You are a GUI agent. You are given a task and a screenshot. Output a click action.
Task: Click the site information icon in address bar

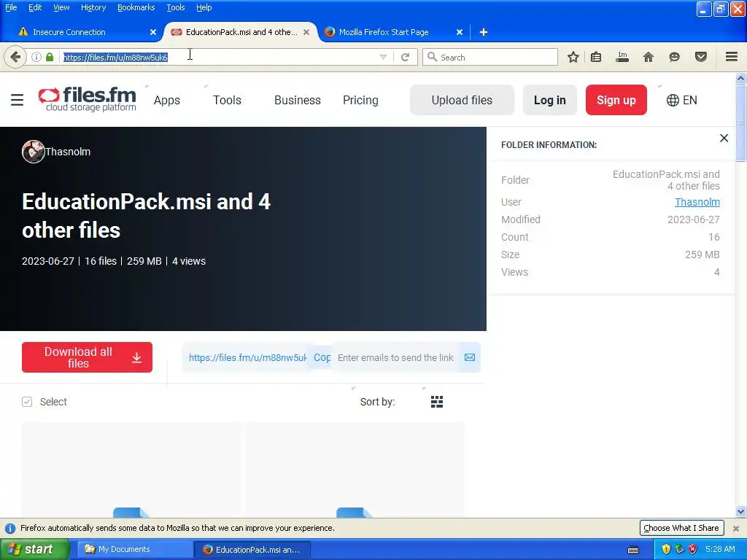(36, 57)
